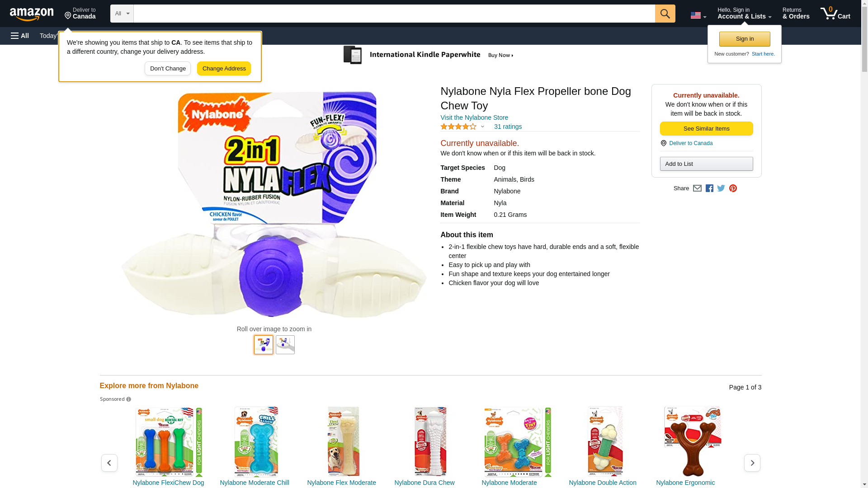
Task: Select the second product image thumbnail
Action: tap(285, 345)
